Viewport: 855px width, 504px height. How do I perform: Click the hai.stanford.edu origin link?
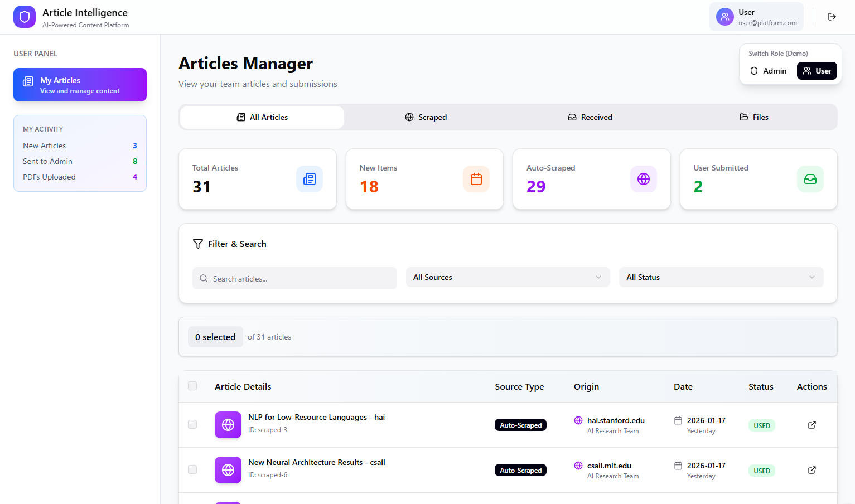[616, 420]
